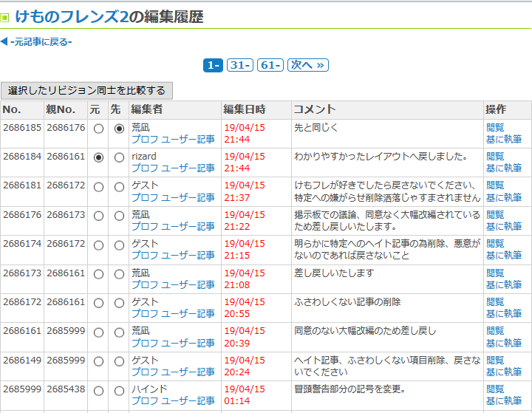The height and width of the screenshot is (413, 532).
Task: Click parent number 2685438
Action: click(66, 389)
